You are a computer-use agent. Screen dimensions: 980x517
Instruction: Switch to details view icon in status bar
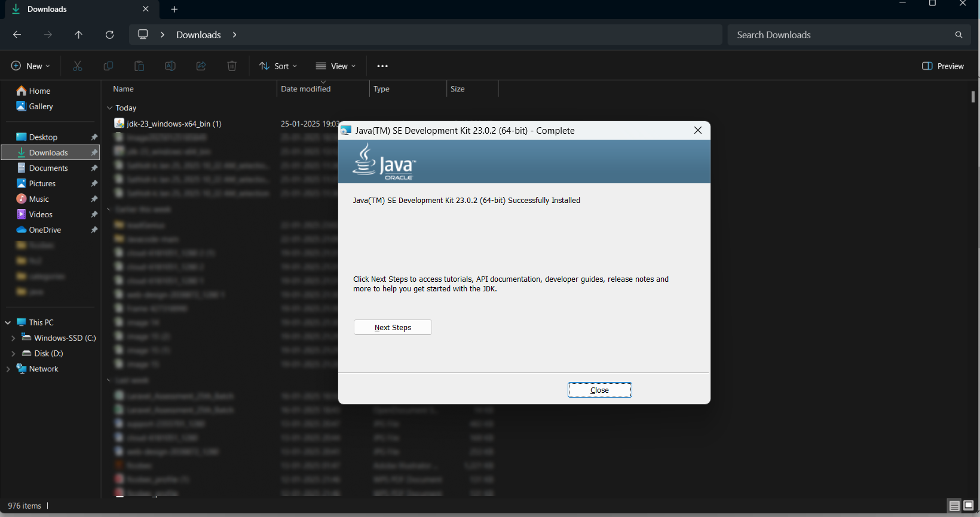954,506
